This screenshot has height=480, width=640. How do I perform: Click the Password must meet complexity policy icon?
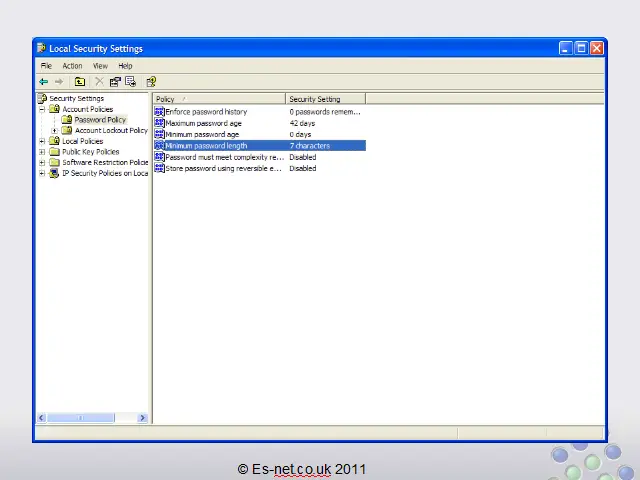pos(160,157)
